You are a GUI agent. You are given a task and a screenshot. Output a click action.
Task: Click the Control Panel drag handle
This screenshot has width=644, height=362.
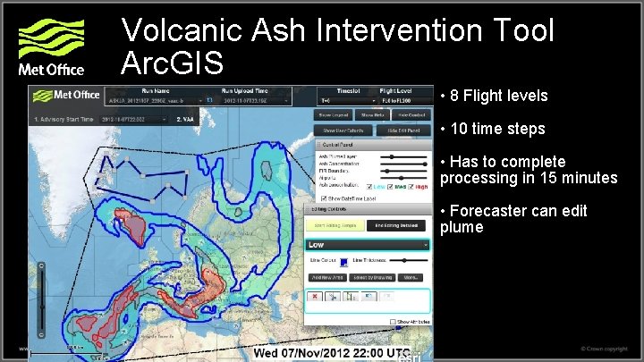[x=318, y=145]
